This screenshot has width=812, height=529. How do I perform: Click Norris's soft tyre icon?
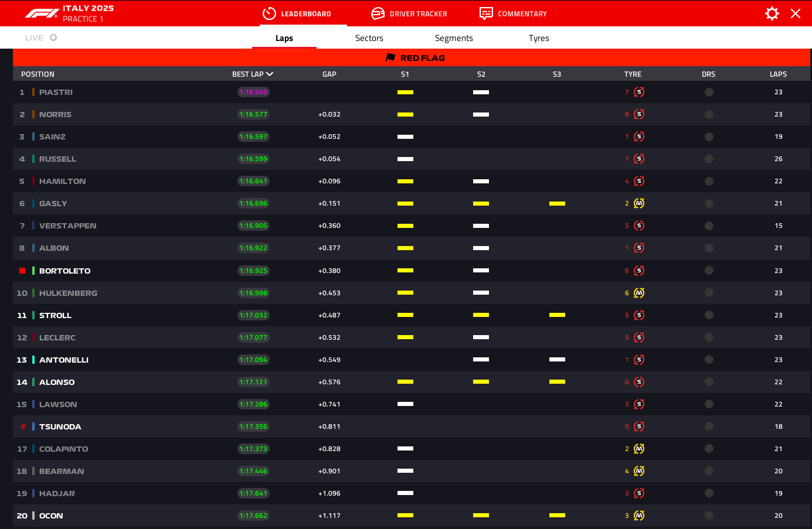(639, 114)
